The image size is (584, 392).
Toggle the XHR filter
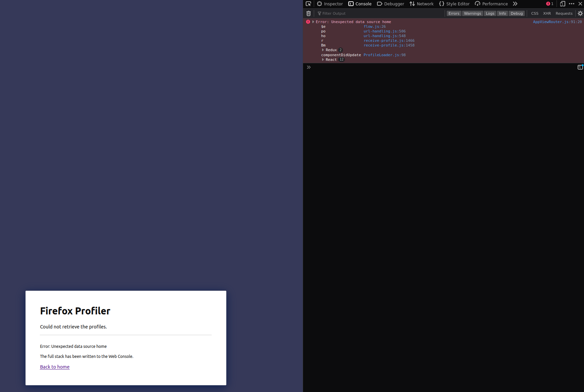547,13
